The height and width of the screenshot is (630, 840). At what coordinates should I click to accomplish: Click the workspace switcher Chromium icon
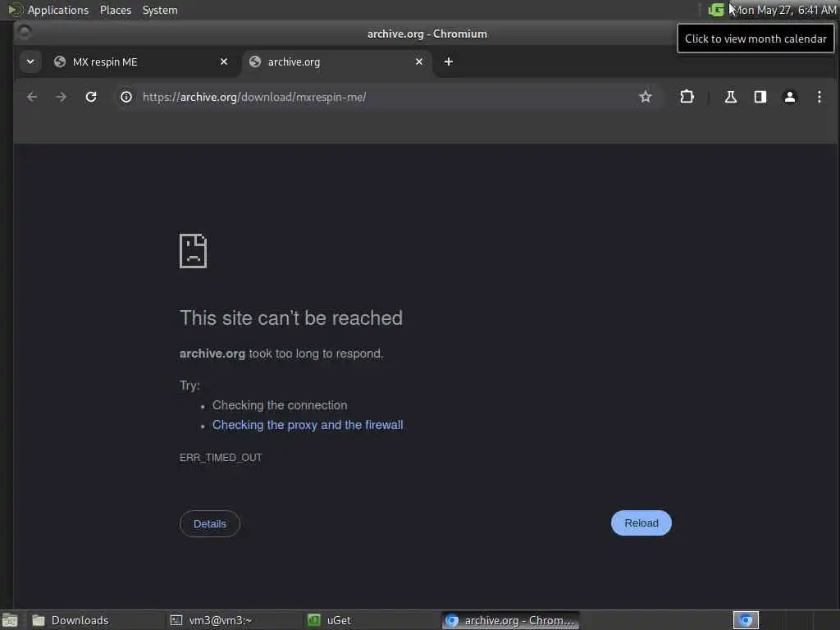[746, 620]
